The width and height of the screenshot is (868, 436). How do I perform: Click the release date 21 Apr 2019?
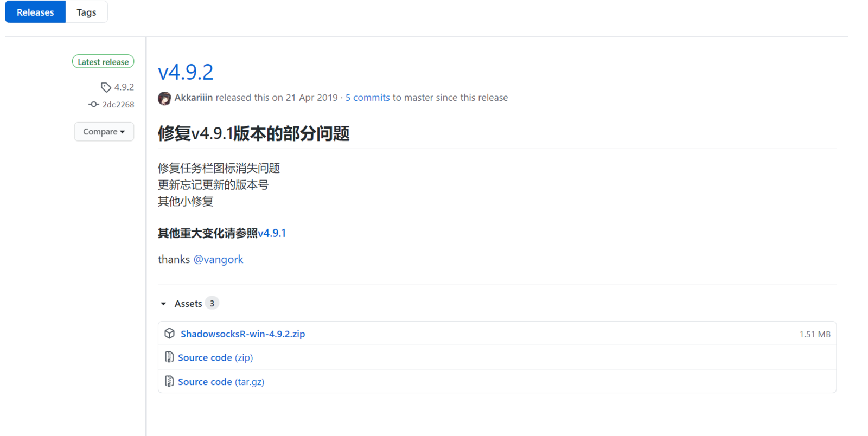point(312,98)
